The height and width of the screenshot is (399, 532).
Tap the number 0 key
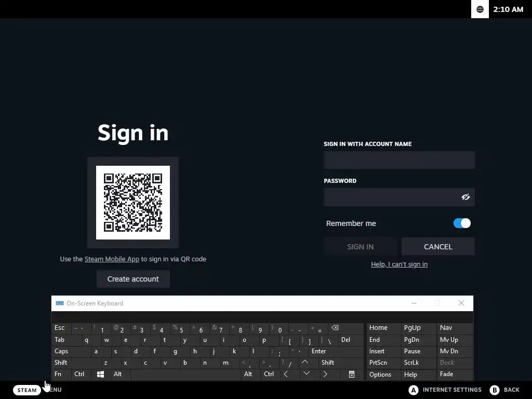point(279,328)
